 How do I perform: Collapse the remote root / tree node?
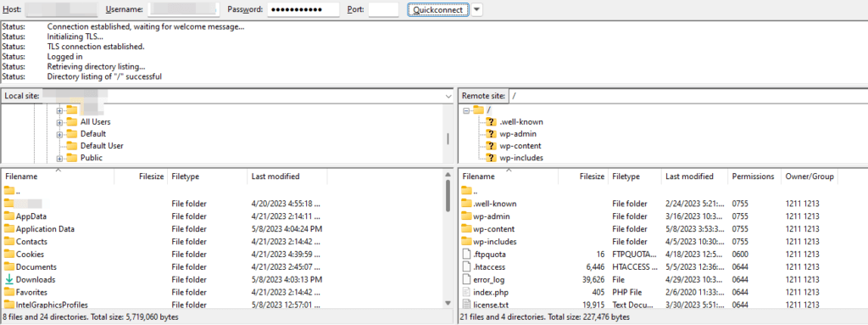pos(466,110)
